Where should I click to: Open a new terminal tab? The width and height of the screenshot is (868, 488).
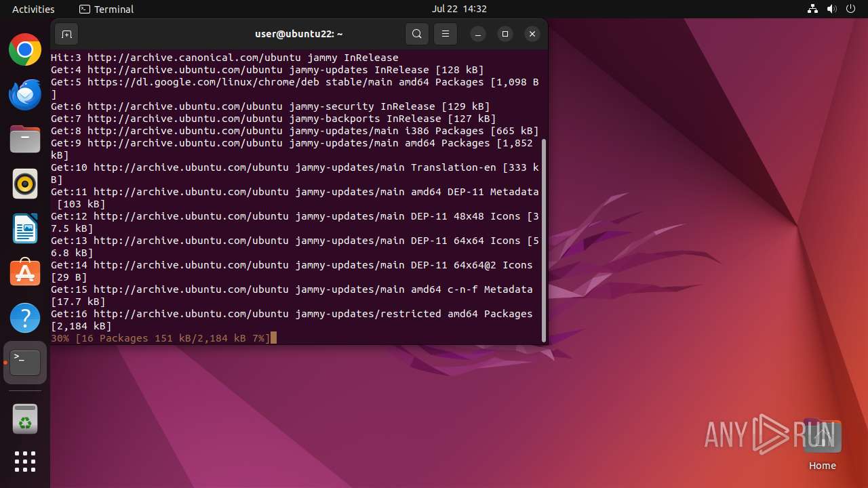[x=66, y=34]
